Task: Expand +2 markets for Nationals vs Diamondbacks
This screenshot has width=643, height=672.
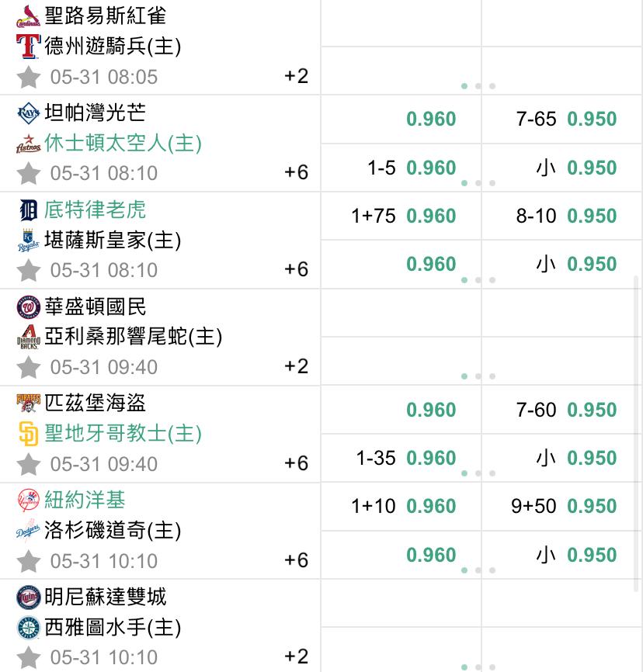Action: [297, 366]
